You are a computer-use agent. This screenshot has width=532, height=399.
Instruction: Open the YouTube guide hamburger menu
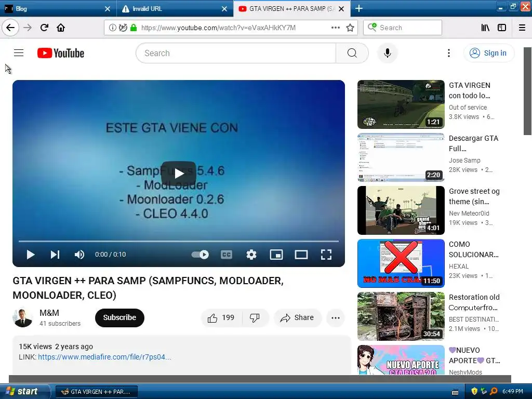(19, 53)
